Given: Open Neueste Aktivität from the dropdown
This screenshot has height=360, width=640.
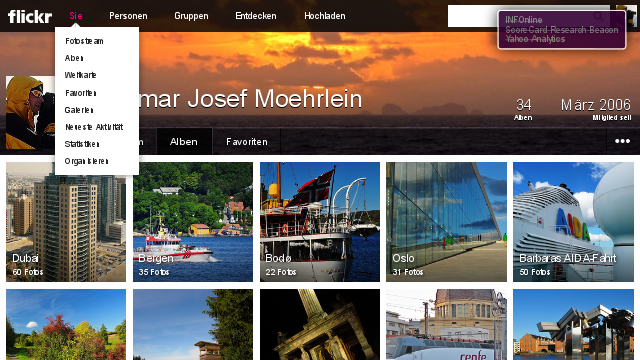Looking at the screenshot, I should click(x=94, y=127).
